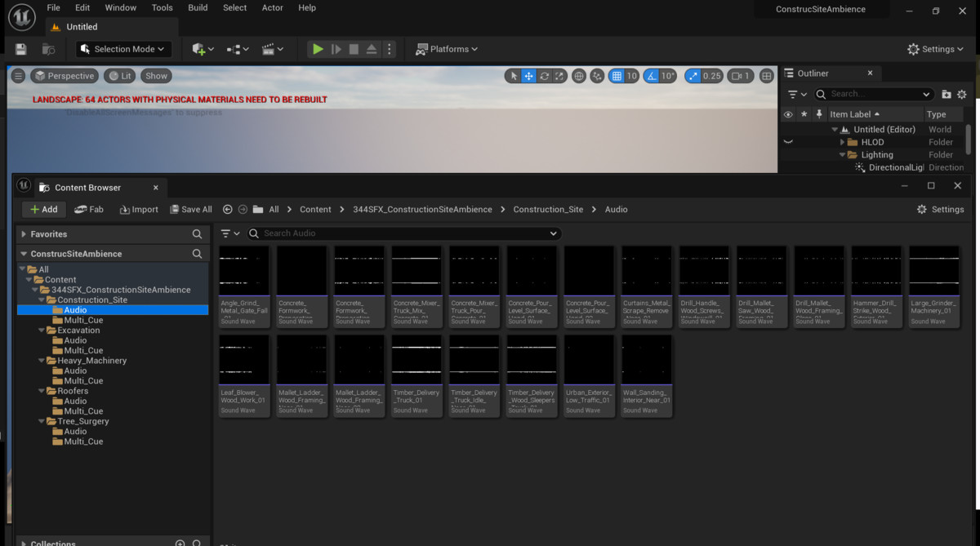980x546 pixels.
Task: Open the Perspective view mode dropdown
Action: click(x=65, y=76)
